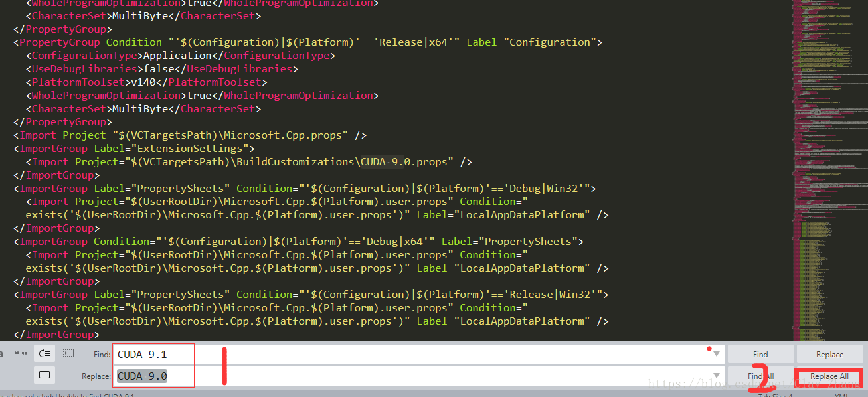The height and width of the screenshot is (397, 868).
Task: Toggle highlight matches button beside Replace label
Action: (44, 375)
